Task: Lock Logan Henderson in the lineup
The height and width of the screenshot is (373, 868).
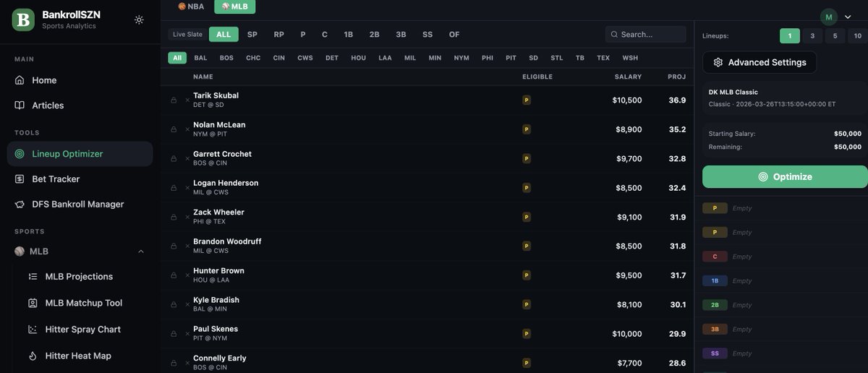Action: click(x=174, y=188)
